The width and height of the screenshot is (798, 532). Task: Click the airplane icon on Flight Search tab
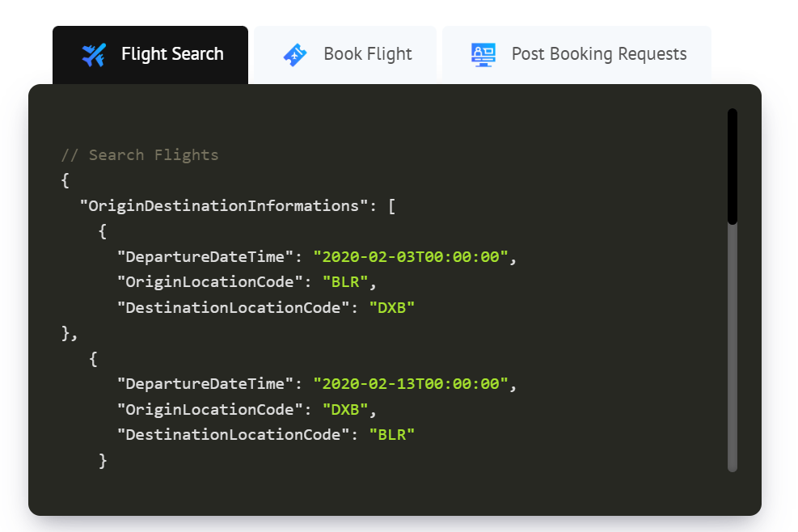[x=94, y=54]
